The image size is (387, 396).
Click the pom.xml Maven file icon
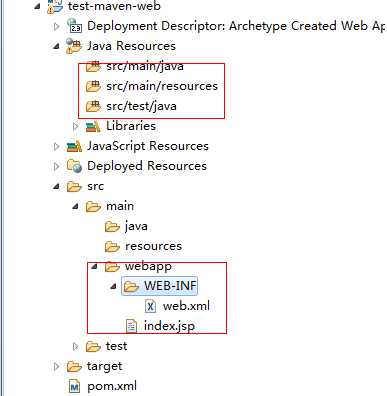click(74, 386)
